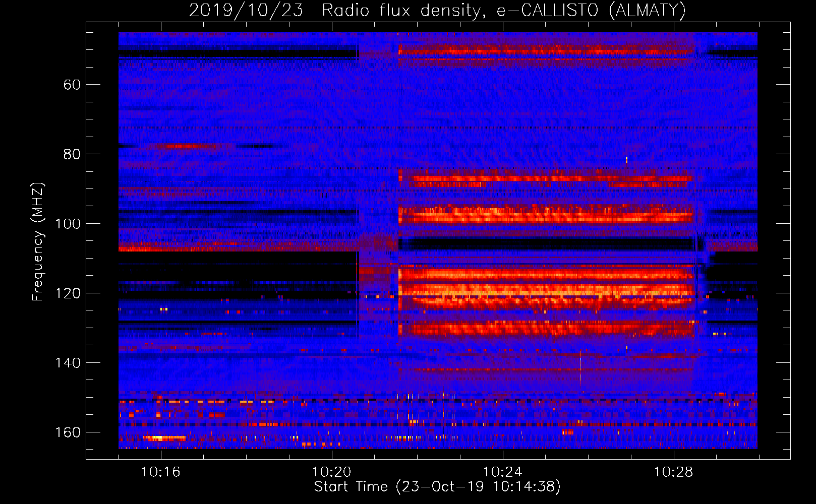
Task: Click the 10:28 time tick label
Action: coord(674,472)
